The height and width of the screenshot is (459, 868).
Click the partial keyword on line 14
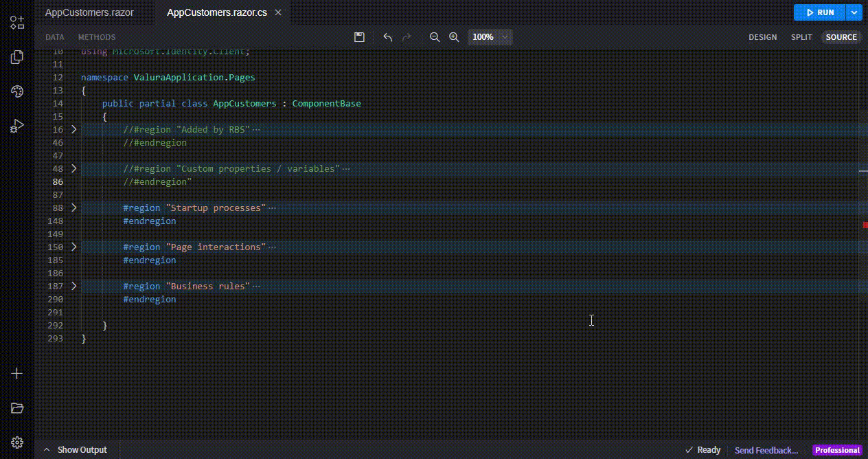157,104
